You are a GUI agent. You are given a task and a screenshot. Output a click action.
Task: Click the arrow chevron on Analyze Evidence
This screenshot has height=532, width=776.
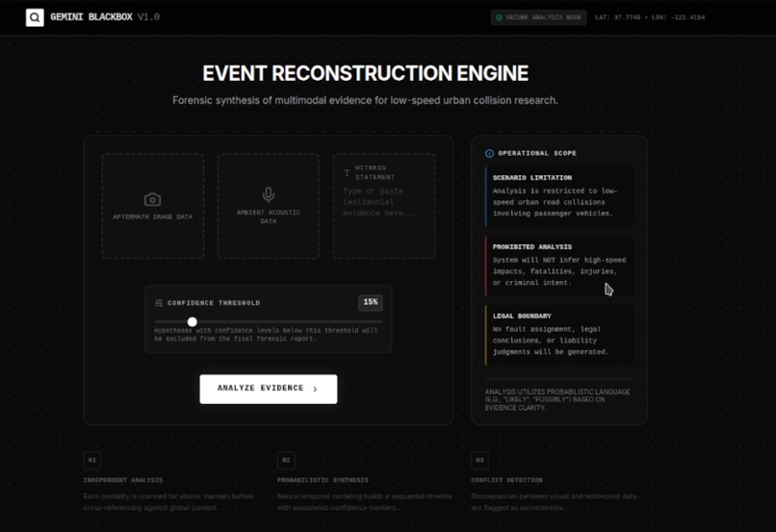[x=315, y=389]
